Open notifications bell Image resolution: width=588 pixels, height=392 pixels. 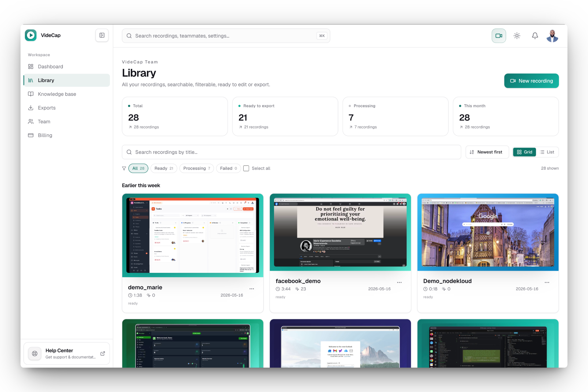535,36
